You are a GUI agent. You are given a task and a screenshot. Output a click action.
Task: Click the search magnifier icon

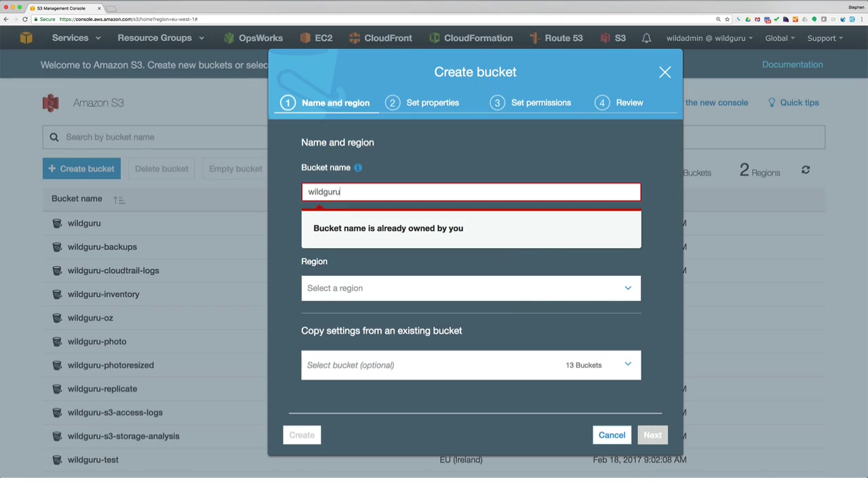tap(54, 137)
